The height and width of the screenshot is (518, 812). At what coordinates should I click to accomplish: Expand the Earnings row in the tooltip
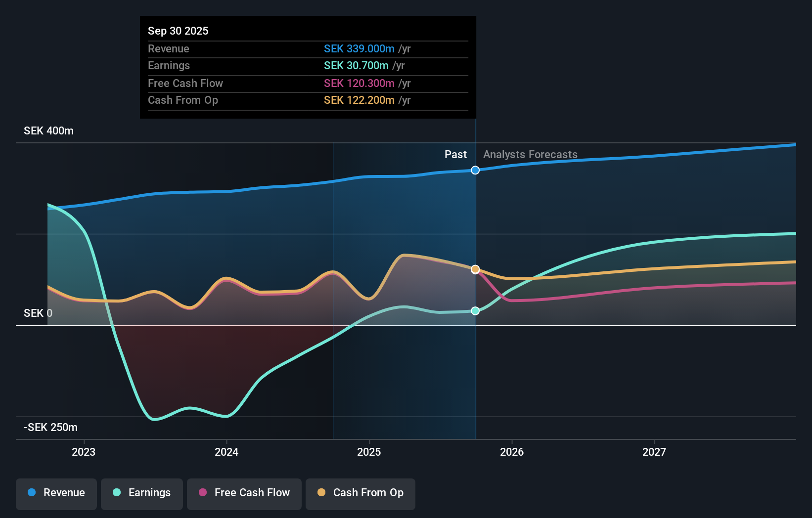tap(169, 65)
